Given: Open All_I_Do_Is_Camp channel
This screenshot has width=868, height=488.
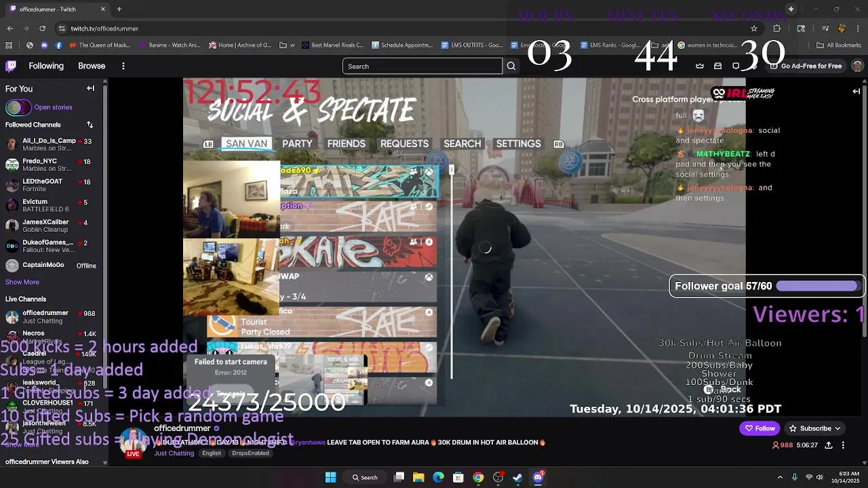Looking at the screenshot, I should (x=52, y=144).
